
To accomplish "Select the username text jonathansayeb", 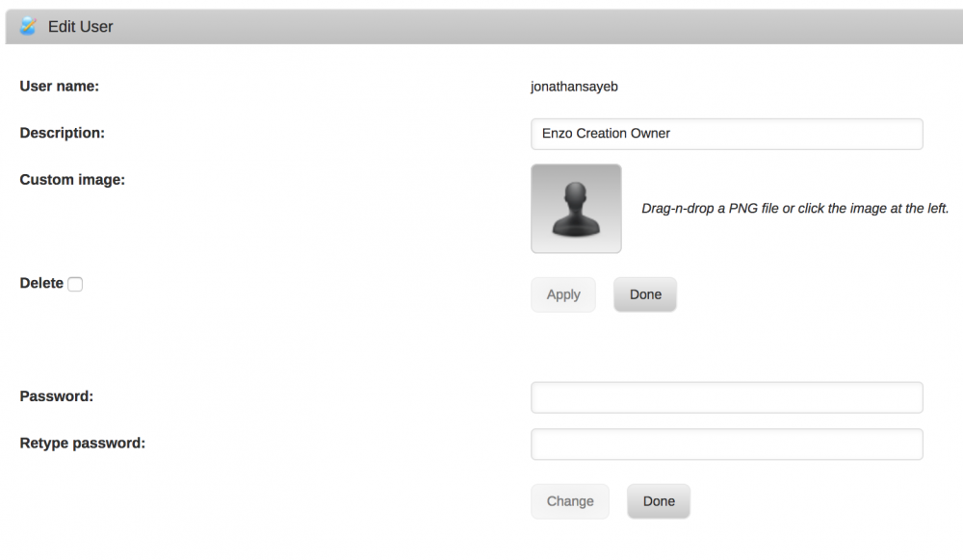I will 574,87.
